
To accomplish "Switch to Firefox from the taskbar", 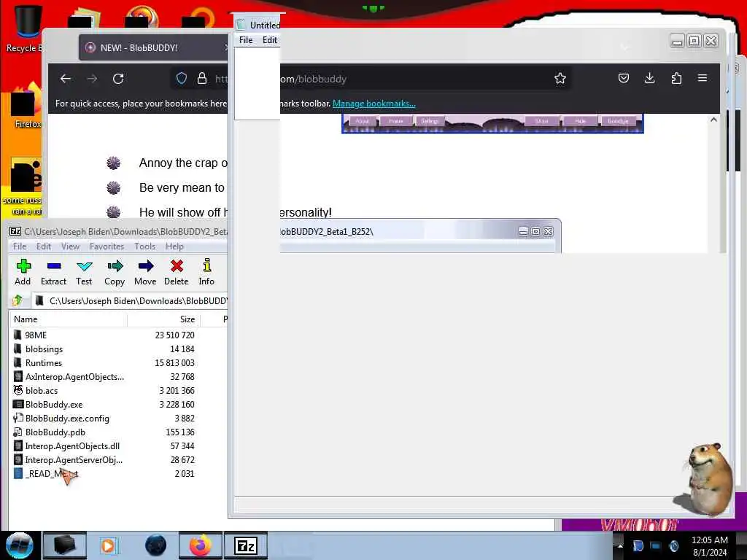I will tap(200, 545).
